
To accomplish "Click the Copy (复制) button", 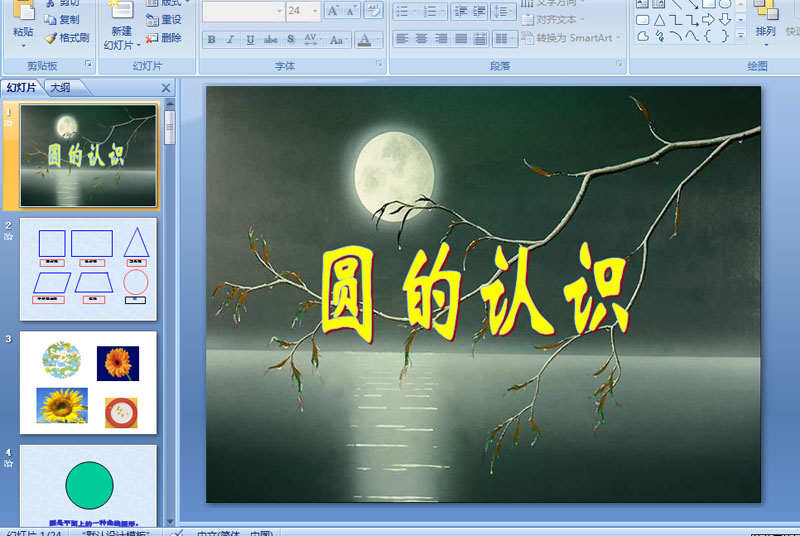I will (62, 19).
